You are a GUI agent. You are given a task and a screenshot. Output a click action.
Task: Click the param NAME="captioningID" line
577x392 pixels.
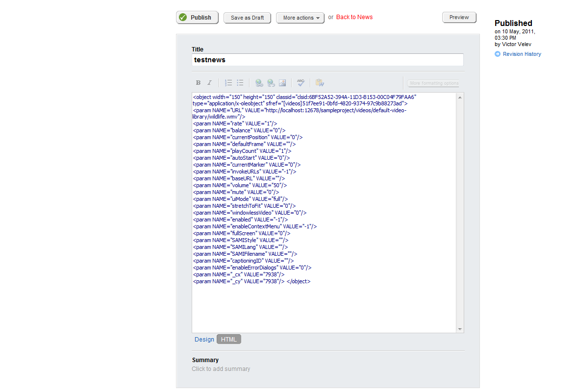(243, 261)
